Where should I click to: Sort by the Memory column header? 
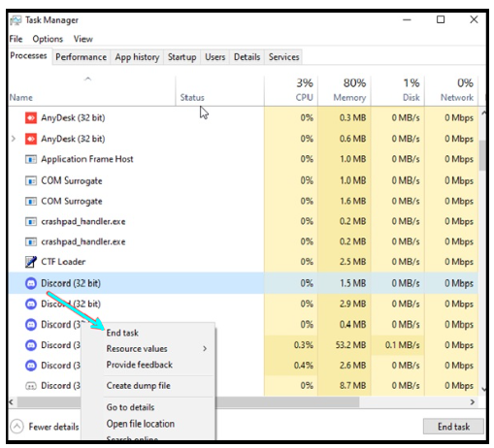pyautogui.click(x=345, y=90)
